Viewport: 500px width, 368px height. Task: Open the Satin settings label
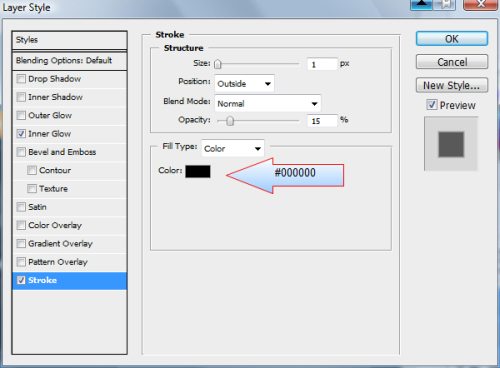point(37,207)
